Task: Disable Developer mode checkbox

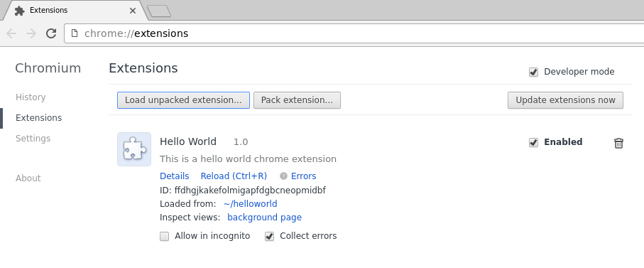Action: (533, 73)
